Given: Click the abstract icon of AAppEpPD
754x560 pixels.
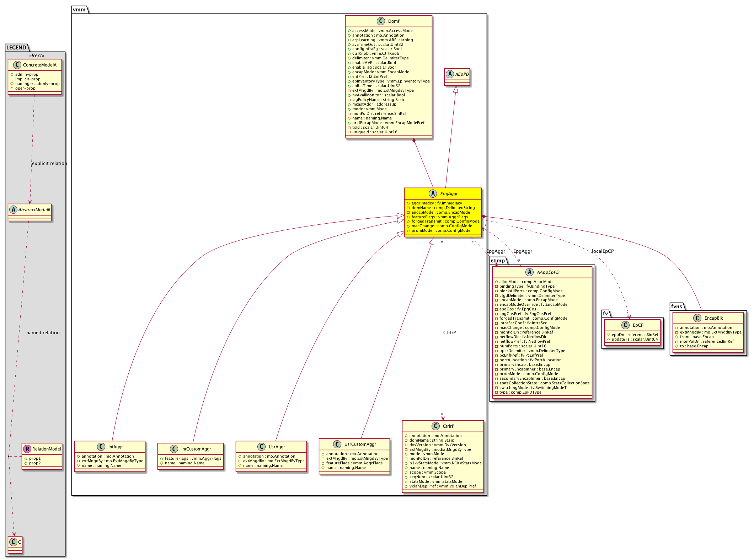Looking at the screenshot, I should (x=529, y=272).
